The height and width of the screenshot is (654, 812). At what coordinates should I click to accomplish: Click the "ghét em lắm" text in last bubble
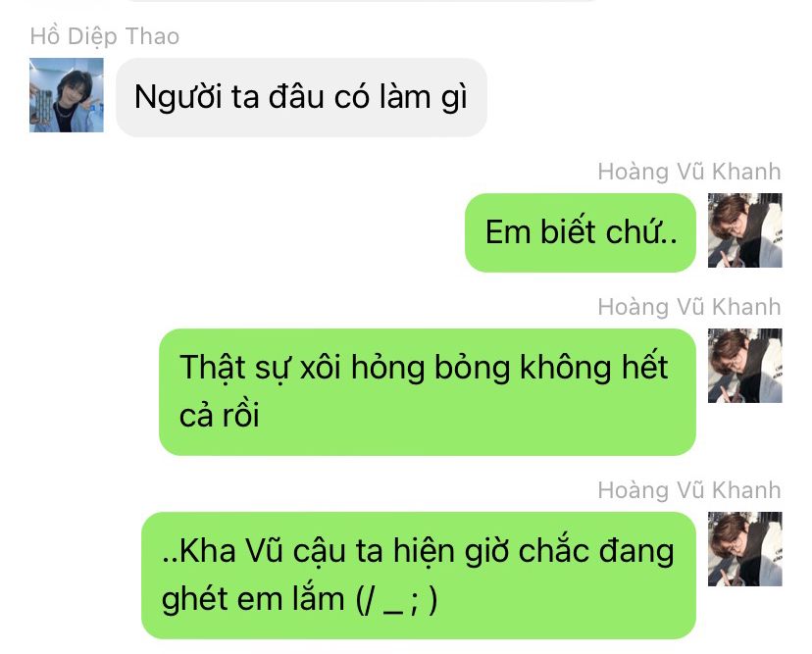tap(253, 600)
